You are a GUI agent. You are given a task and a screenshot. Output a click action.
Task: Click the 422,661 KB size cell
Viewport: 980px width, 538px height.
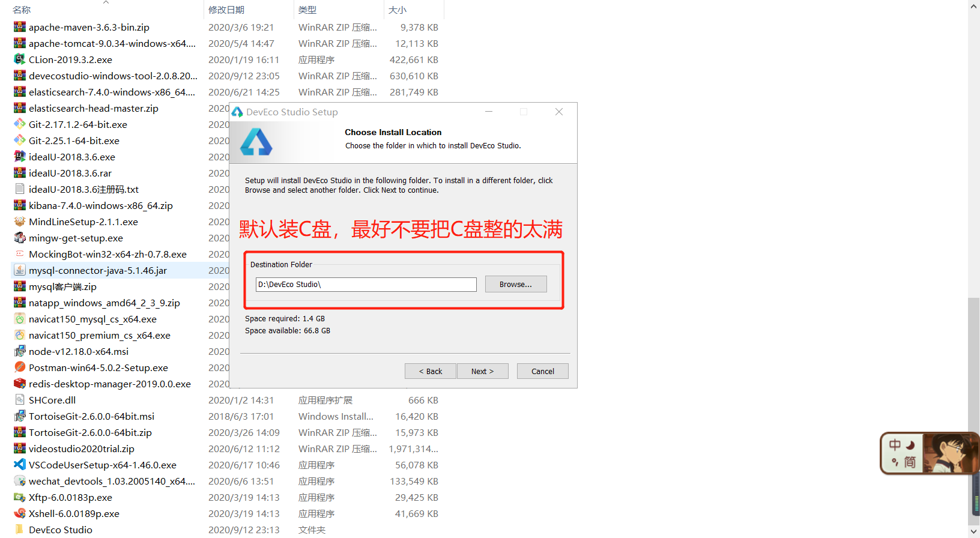414,59
